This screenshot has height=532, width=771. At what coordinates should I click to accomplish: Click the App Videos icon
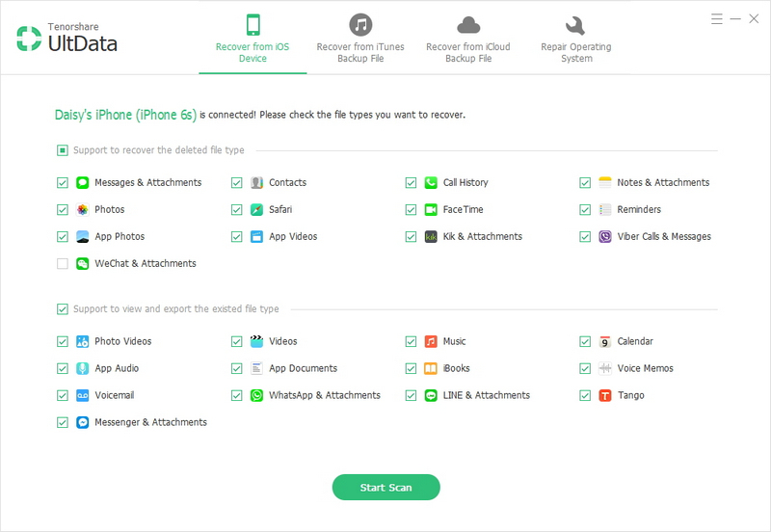click(256, 237)
